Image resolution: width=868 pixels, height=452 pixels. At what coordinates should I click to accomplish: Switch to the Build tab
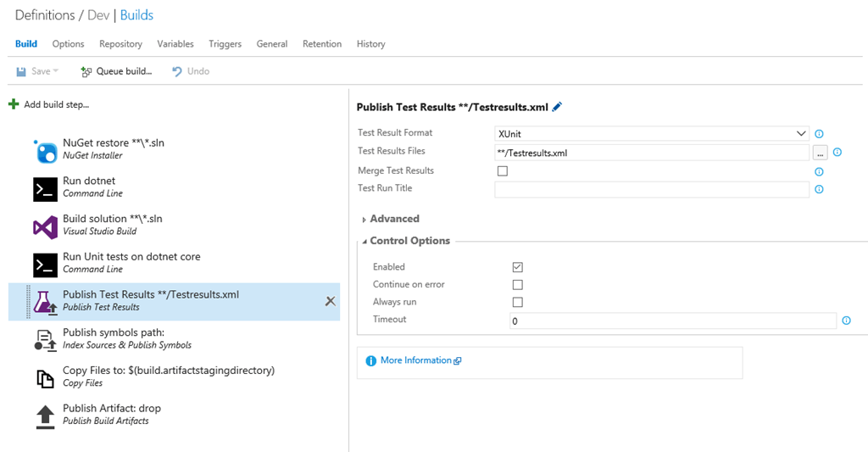point(26,44)
